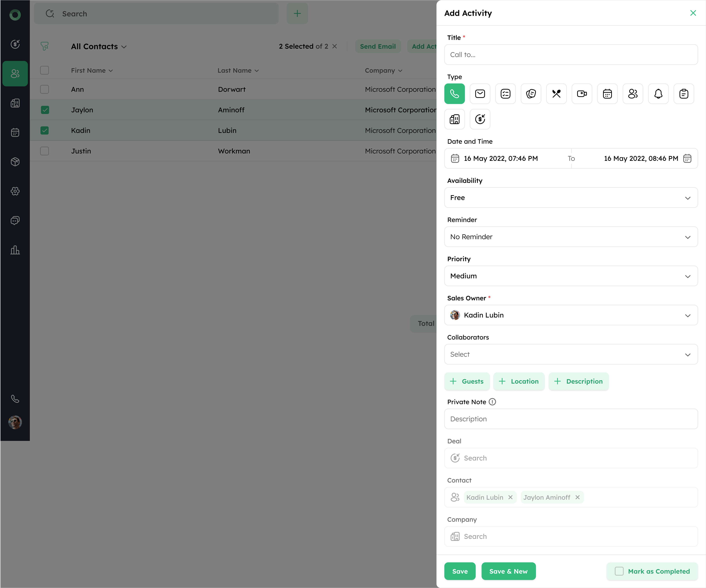706x588 pixels.
Task: Remove Kadin Lubin from Contact field
Action: (510, 497)
